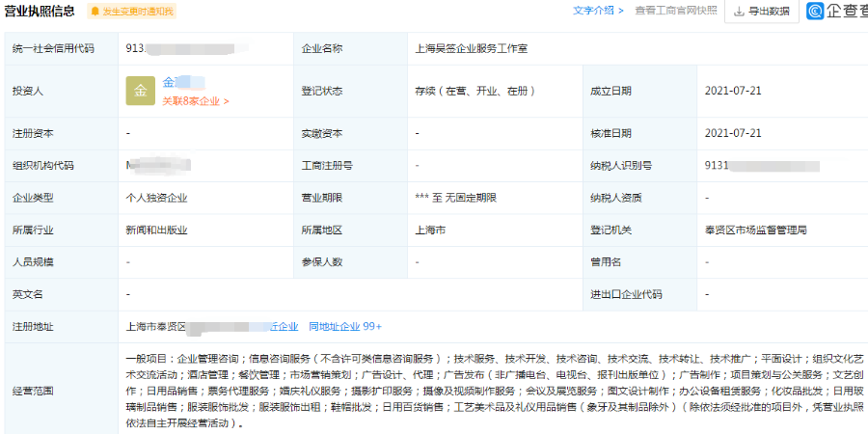Click 实缴资本 label cell
This screenshot has width=868, height=434.
tap(350, 133)
